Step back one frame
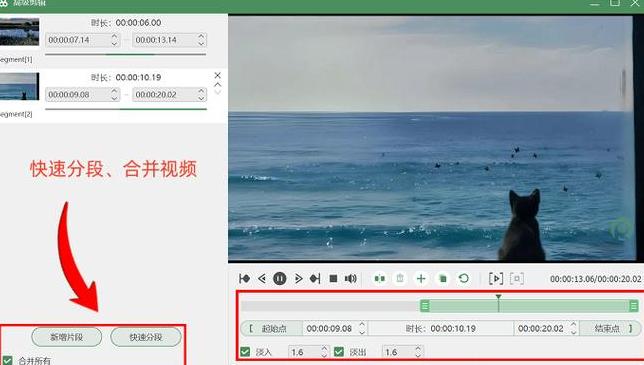The height and width of the screenshot is (365, 644). [x=262, y=279]
